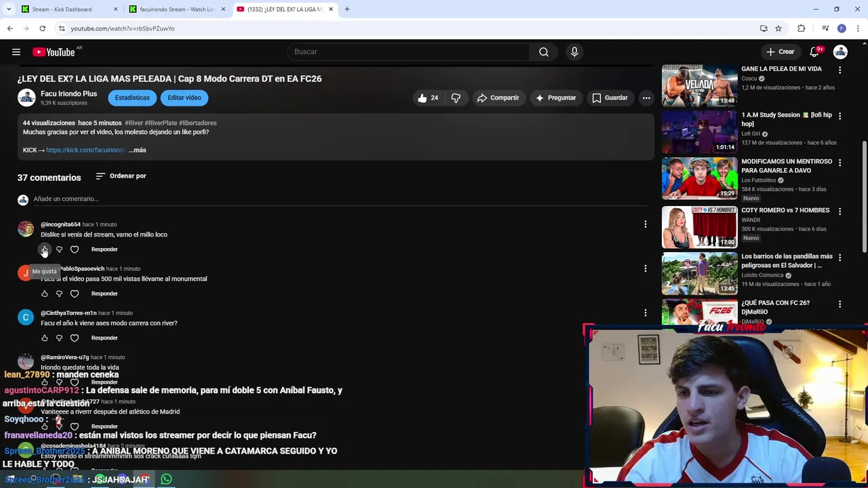
Task: Reply to @CinthyaTorres-m1n comment
Action: [104, 338]
